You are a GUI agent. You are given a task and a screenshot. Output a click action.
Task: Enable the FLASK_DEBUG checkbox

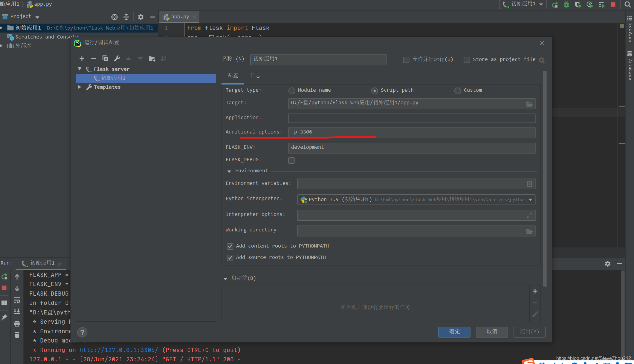click(291, 160)
